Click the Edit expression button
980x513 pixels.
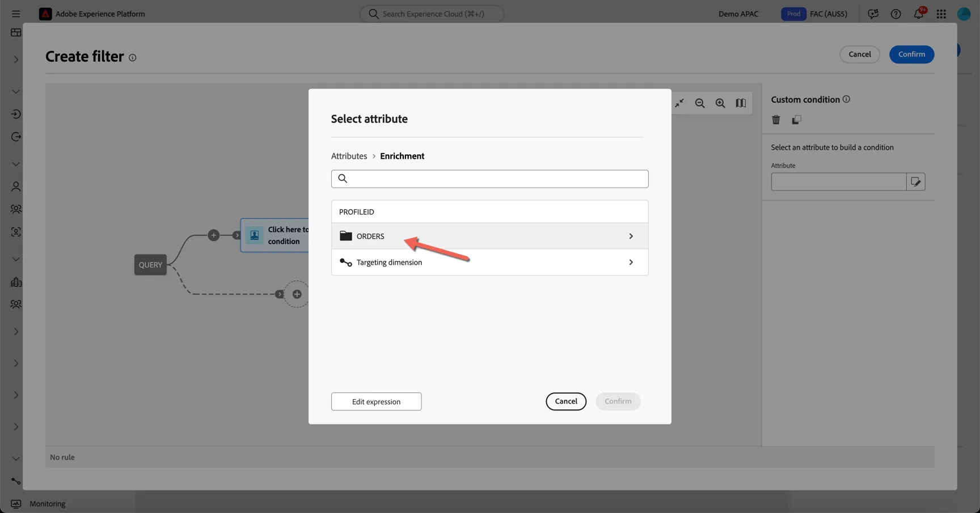tap(376, 401)
